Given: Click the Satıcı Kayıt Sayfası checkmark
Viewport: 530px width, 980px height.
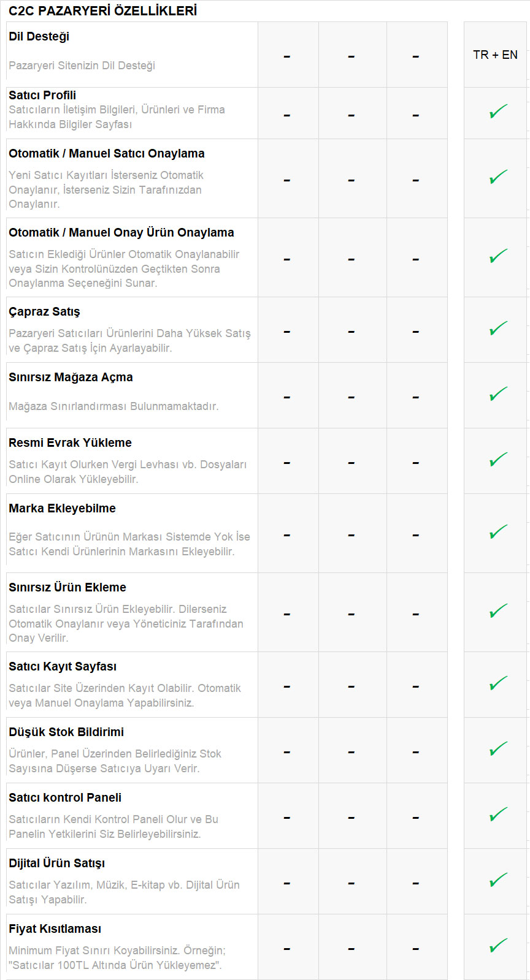Looking at the screenshot, I should click(x=497, y=683).
